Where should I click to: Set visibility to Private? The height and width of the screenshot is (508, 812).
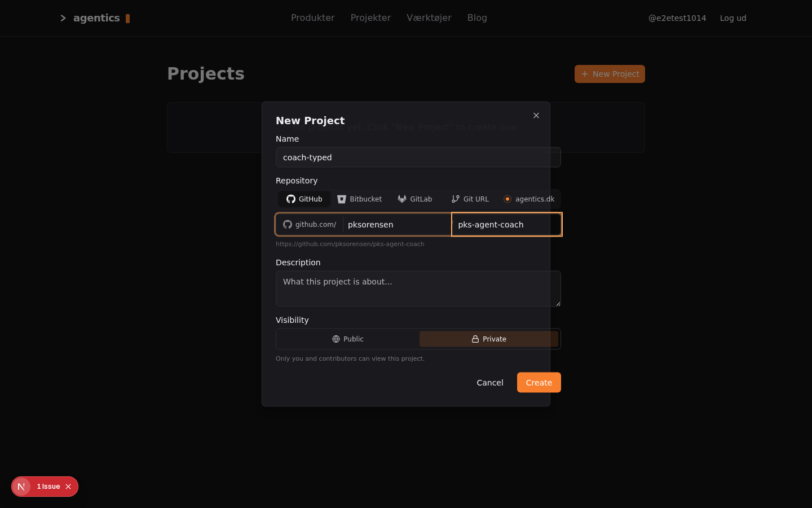[x=489, y=339]
